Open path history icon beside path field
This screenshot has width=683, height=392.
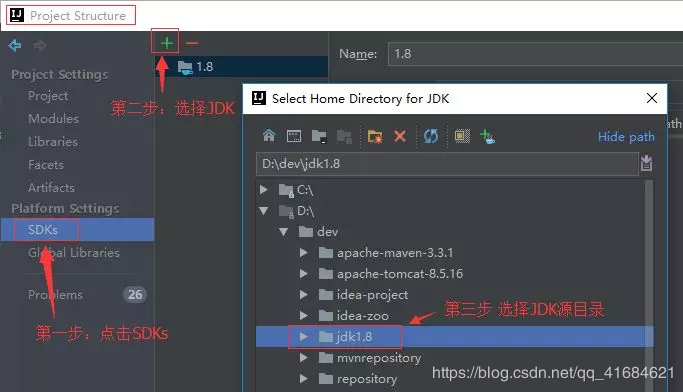(646, 163)
